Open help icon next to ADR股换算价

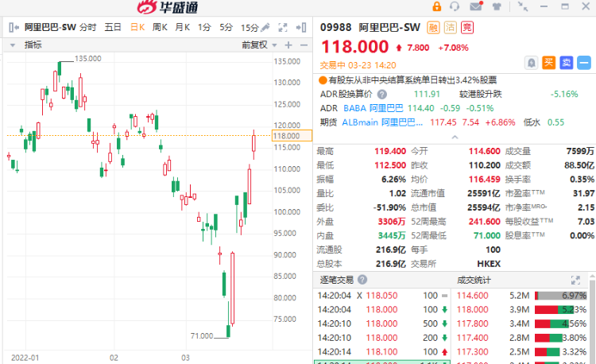(382, 95)
